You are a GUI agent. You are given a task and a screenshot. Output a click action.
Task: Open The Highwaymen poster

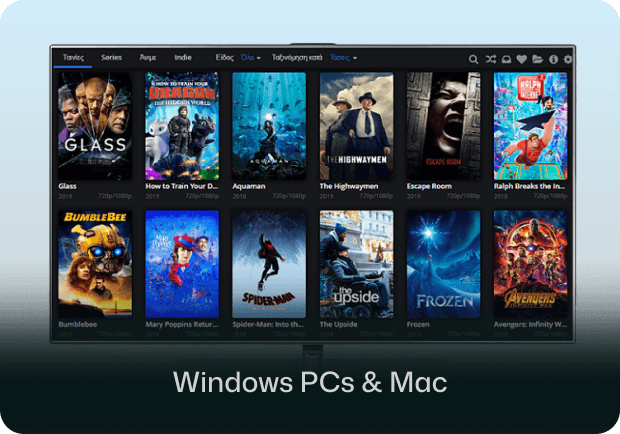(x=356, y=126)
